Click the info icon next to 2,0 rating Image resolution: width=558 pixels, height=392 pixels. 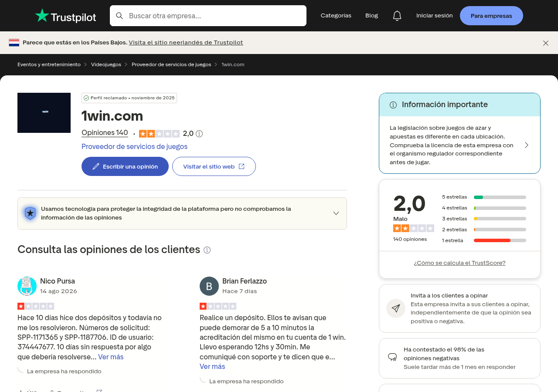(x=199, y=134)
